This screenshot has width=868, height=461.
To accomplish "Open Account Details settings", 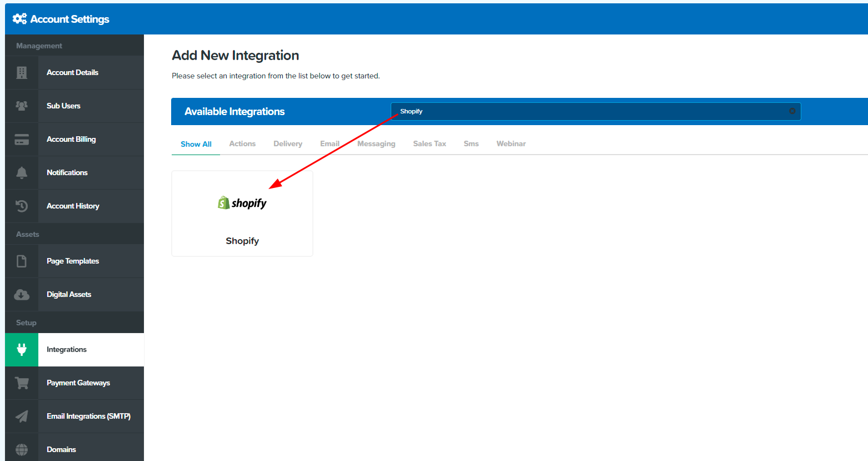I will 74,72.
